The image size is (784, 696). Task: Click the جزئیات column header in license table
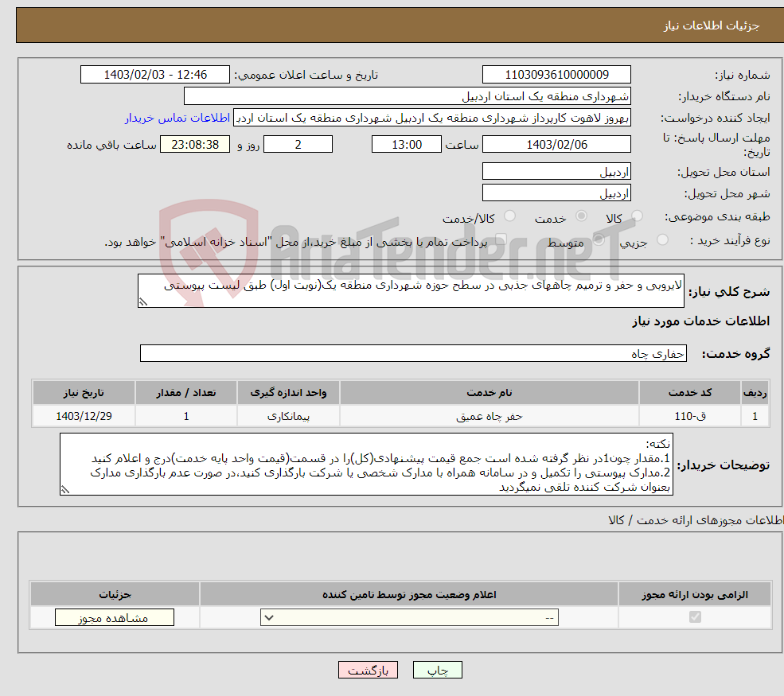pyautogui.click(x=115, y=594)
